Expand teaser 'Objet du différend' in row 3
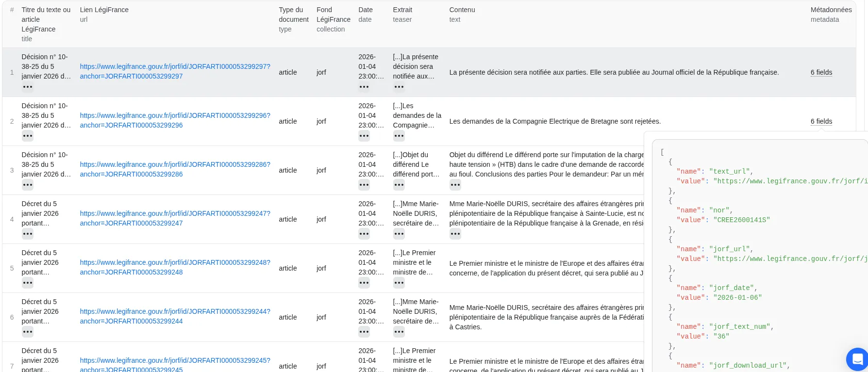The width and height of the screenshot is (868, 372). [399, 185]
